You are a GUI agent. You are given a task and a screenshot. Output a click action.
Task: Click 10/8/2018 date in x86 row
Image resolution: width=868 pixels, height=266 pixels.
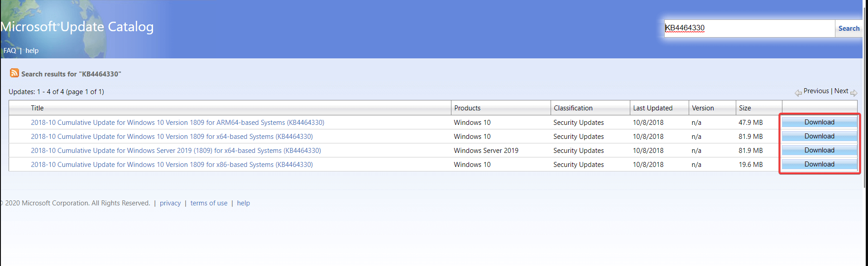[x=648, y=165]
